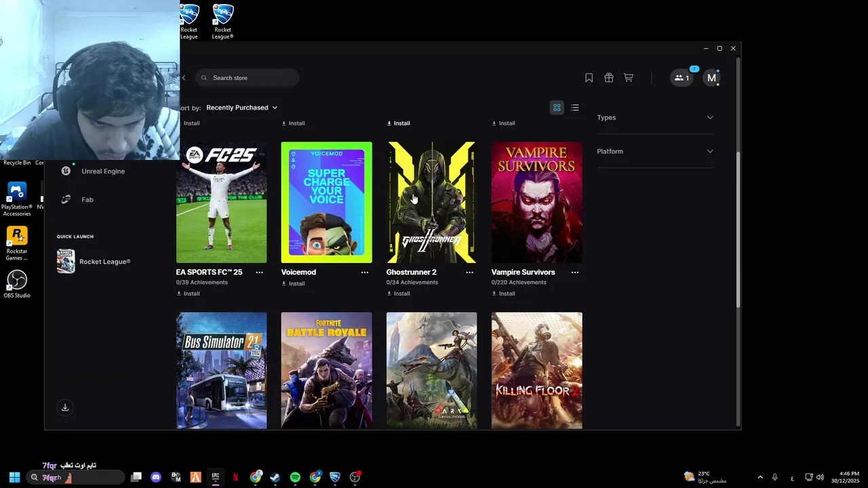Image resolution: width=868 pixels, height=488 pixels.
Task: Expand the Platform filter
Action: coord(655,151)
